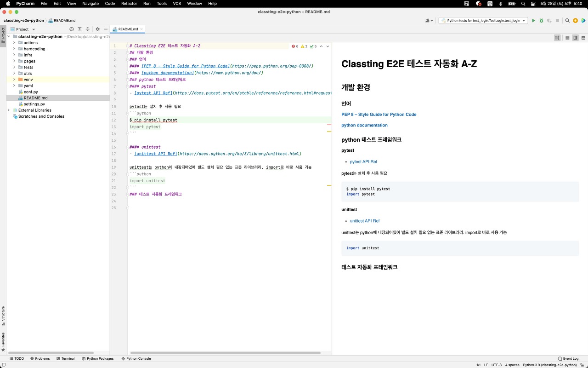Run the selected Python test configuration

point(533,21)
